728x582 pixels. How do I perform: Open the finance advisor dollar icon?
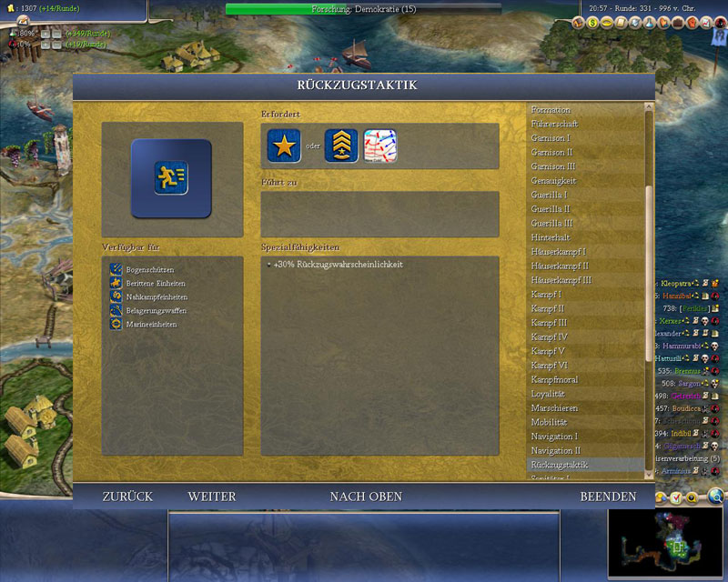592,22
